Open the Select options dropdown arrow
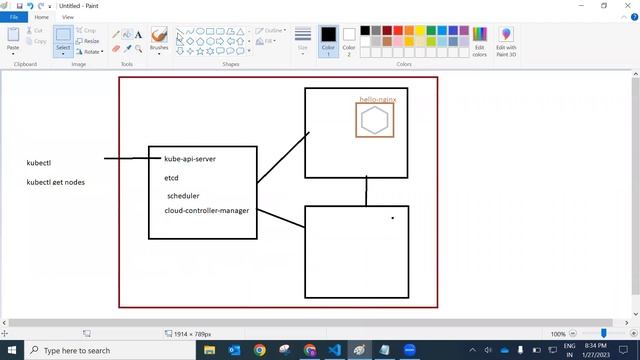Screen dimensions: 640x360 coord(63,54)
